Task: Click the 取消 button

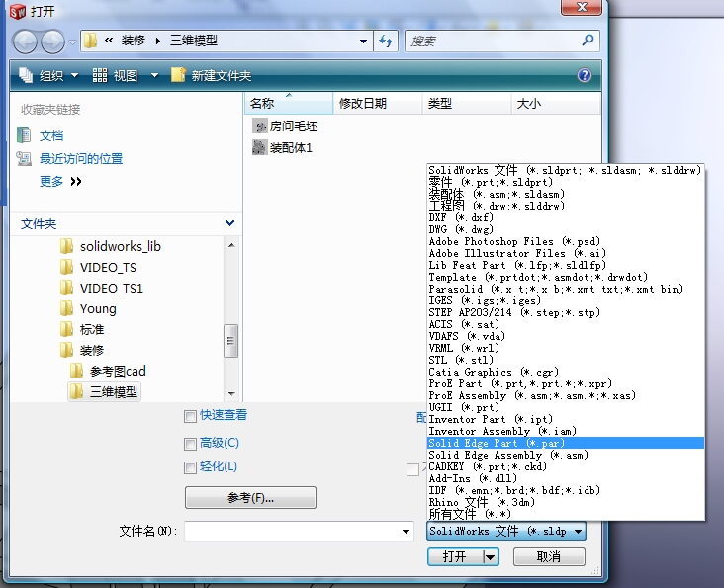Action: click(549, 557)
